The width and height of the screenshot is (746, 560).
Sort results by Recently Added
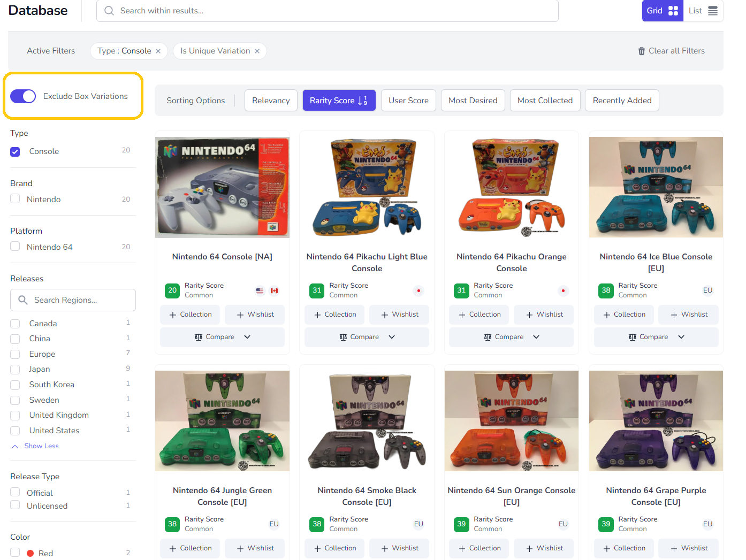(622, 101)
